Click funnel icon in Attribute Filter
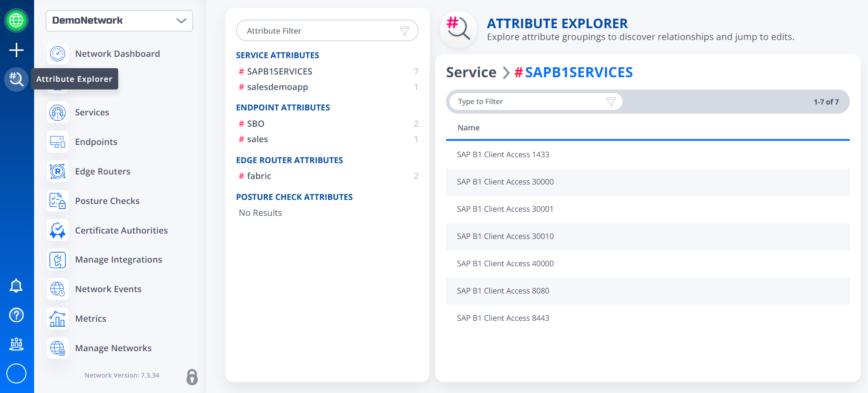This screenshot has width=868, height=393. coord(404,31)
